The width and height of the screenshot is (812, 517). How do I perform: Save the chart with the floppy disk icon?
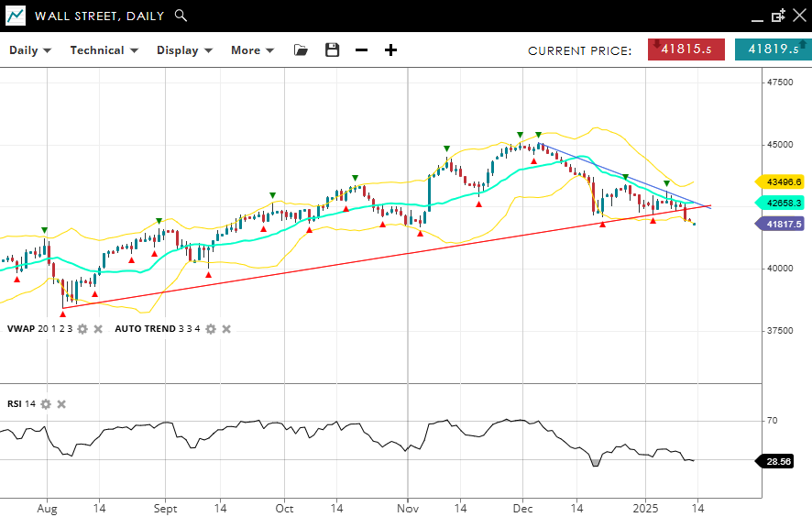tap(332, 50)
